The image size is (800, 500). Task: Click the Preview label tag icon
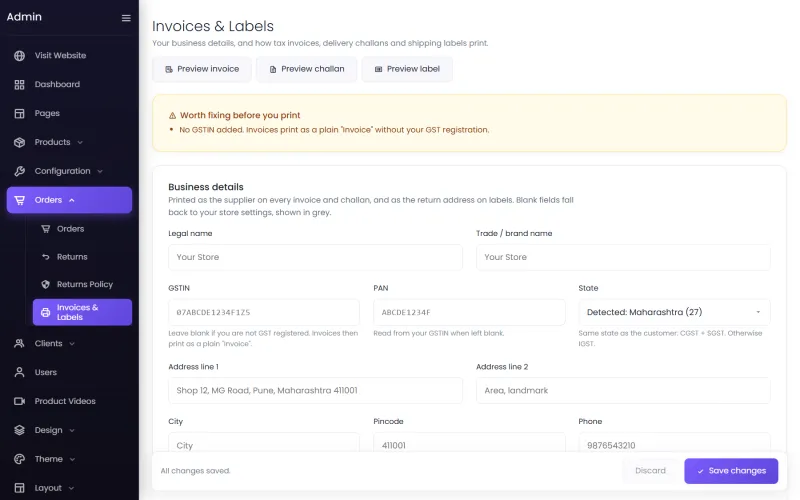[x=379, y=69]
